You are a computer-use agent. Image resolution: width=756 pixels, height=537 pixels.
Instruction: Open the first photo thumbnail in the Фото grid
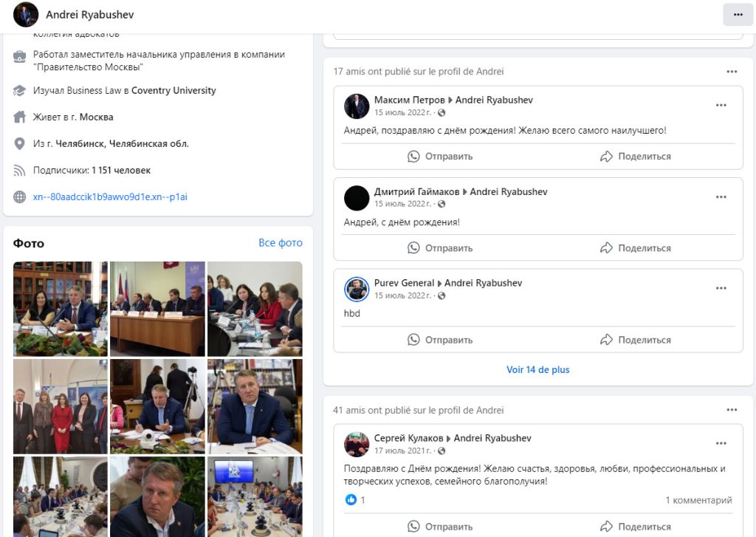(x=61, y=309)
